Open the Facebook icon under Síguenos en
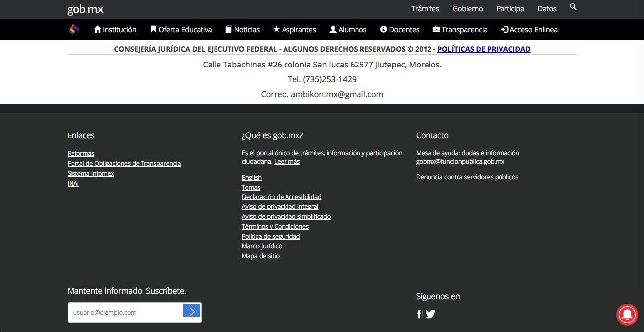The height and width of the screenshot is (332, 644). (419, 314)
